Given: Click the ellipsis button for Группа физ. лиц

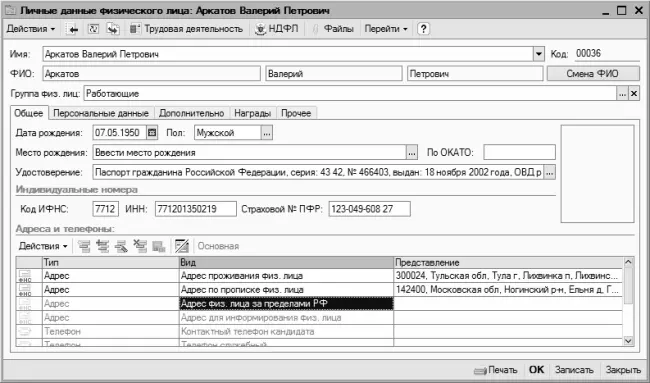Looking at the screenshot, I should click(622, 94).
